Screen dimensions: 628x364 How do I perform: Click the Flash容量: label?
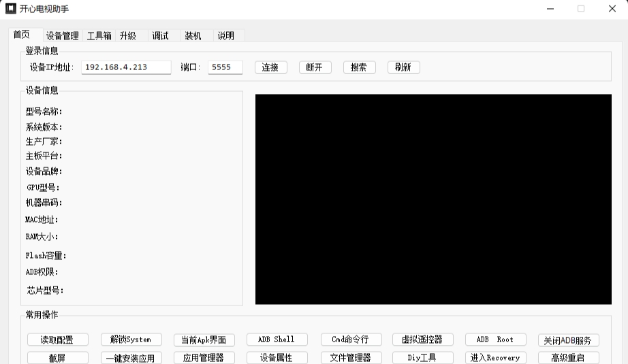click(x=46, y=255)
